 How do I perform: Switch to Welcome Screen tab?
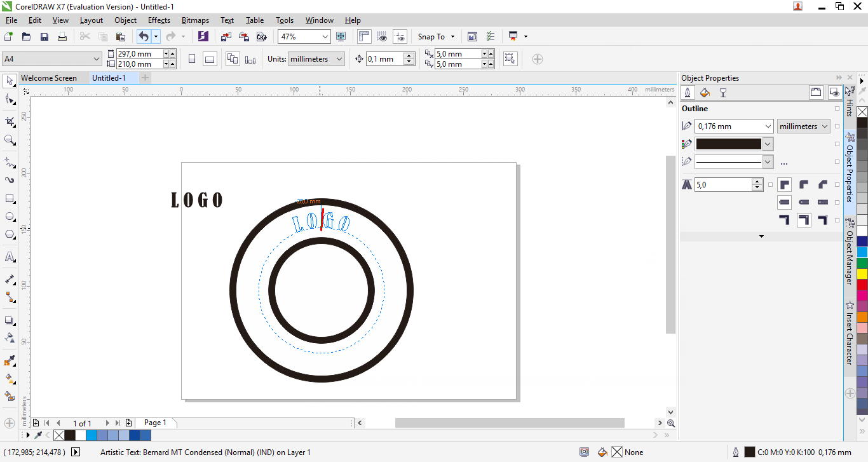coord(49,78)
